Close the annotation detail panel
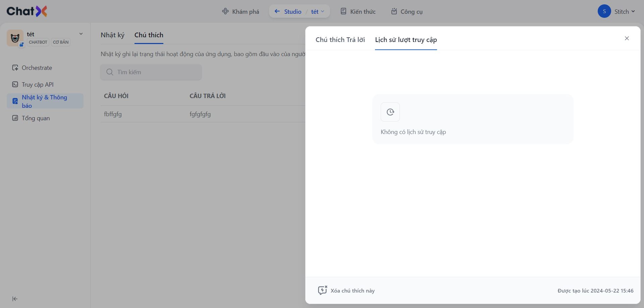This screenshot has height=308, width=644. point(627,38)
